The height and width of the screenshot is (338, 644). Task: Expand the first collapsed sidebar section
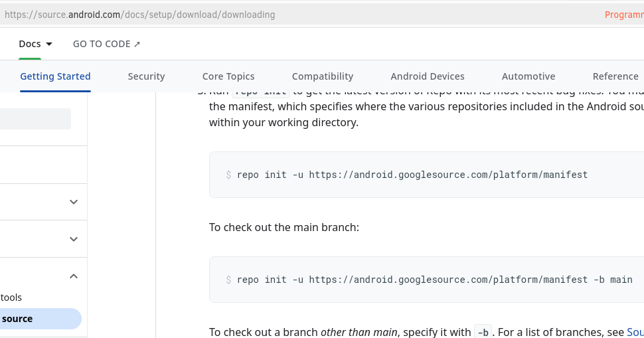click(74, 202)
